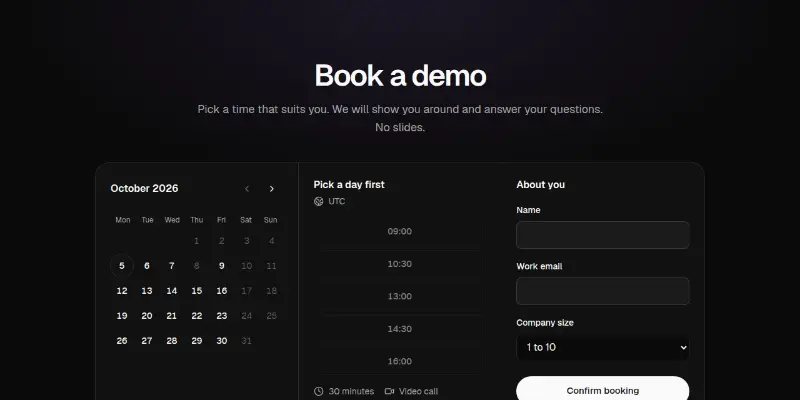Select October 22 date
Image resolution: width=800 pixels, height=400 pixels.
(197, 316)
